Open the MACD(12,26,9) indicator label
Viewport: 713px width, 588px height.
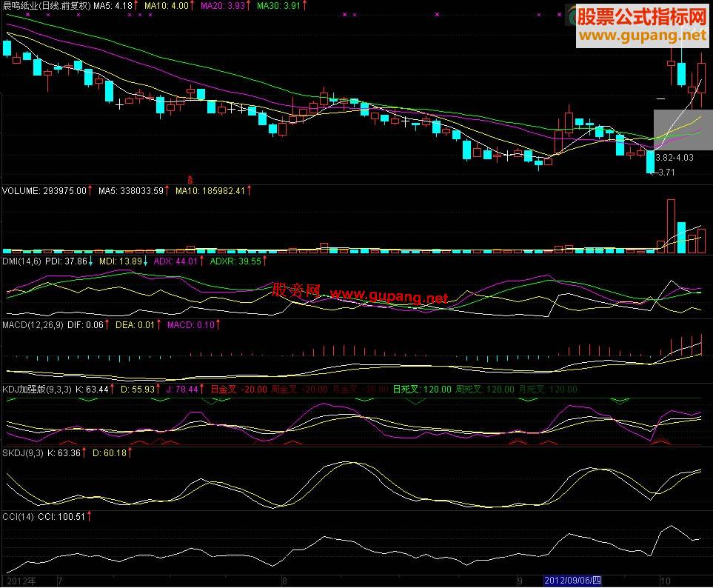(x=33, y=325)
